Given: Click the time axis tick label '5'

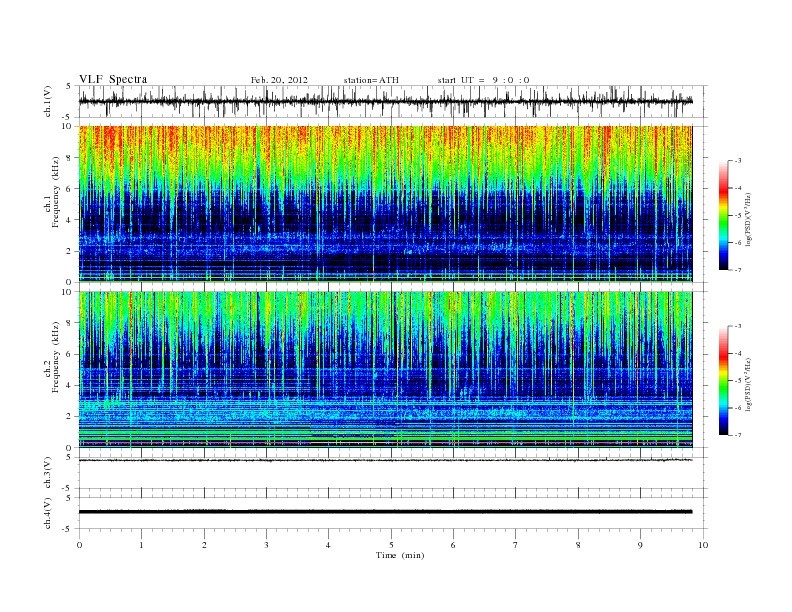Looking at the screenshot, I should click(x=391, y=545).
